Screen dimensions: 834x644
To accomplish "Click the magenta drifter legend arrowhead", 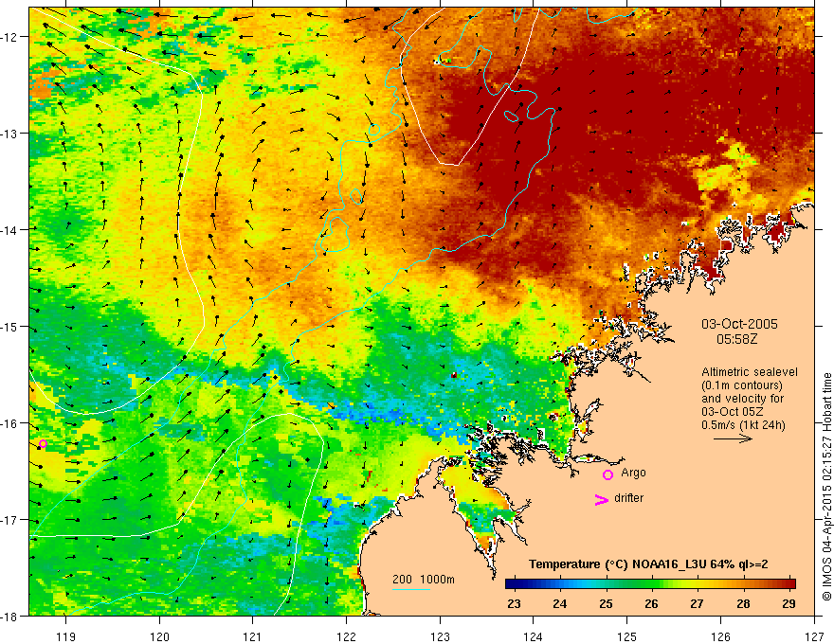I will (x=602, y=499).
